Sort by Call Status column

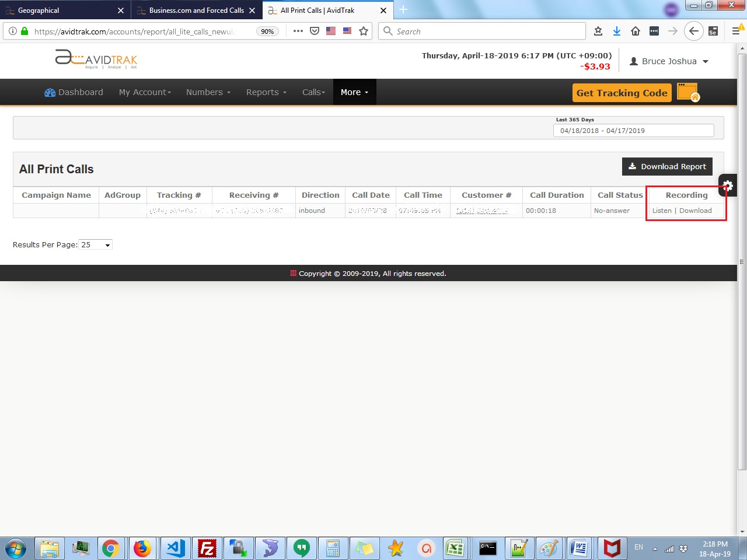[x=620, y=195]
